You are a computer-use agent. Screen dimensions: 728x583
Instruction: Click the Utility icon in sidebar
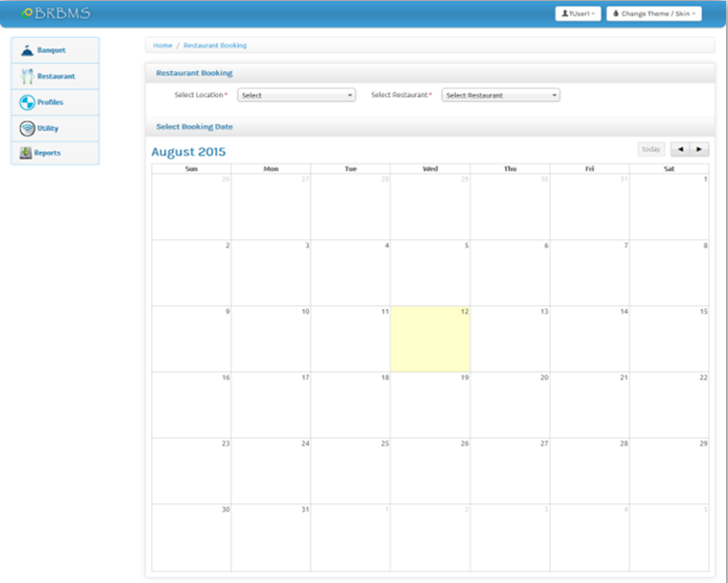click(x=27, y=128)
